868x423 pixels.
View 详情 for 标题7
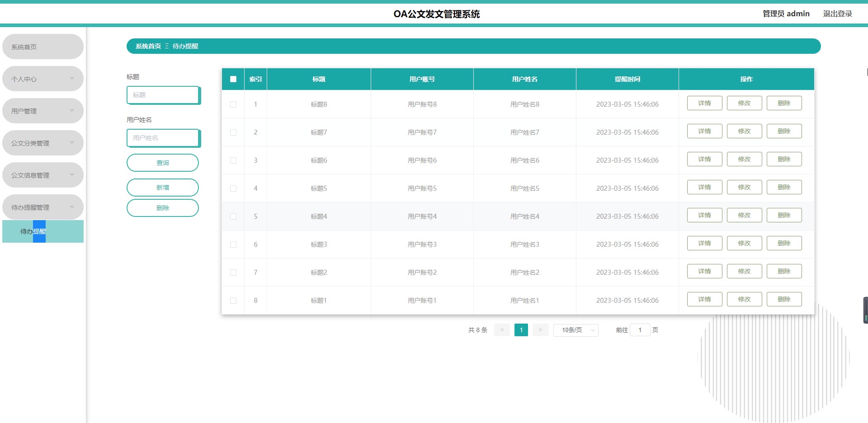click(704, 131)
